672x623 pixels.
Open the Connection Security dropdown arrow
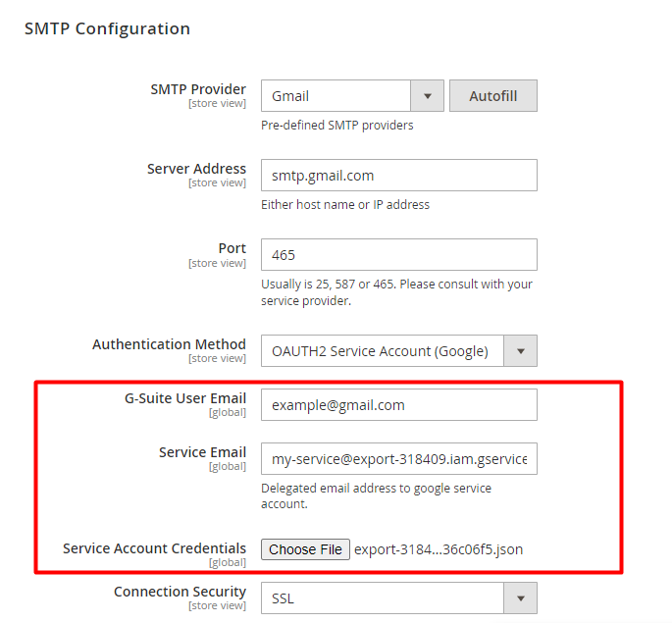click(520, 598)
